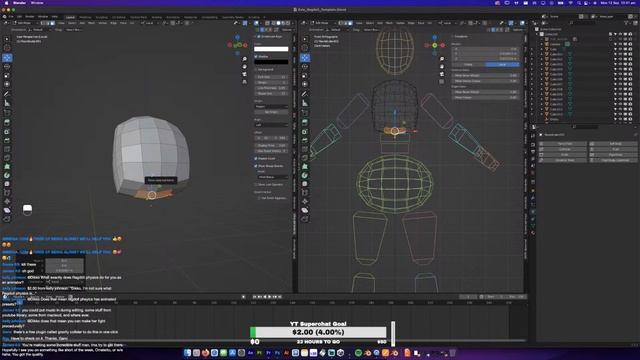The height and width of the screenshot is (360, 640).
Task: Click the Collision physics button
Action: [x=563, y=149]
